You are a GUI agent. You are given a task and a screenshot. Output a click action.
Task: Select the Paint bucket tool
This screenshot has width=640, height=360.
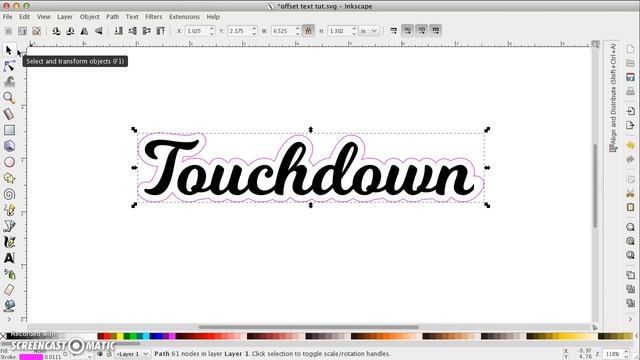coord(9,306)
